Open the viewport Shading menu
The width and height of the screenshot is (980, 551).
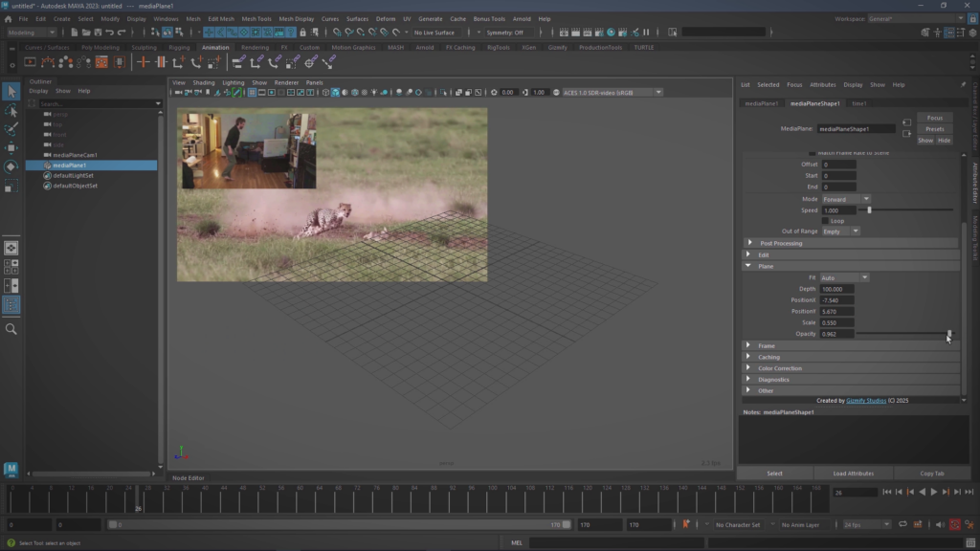(203, 82)
